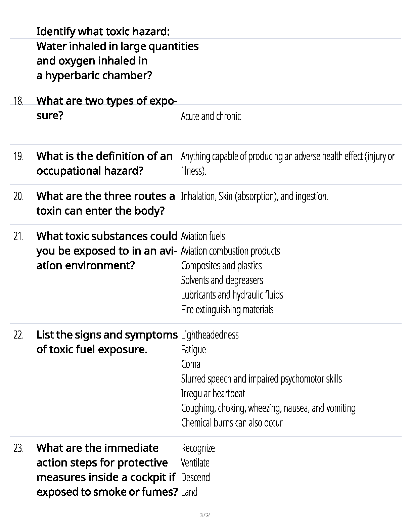Viewport: 411px width, 532px height.
Task: Click the 'Identify what toxic hazard' heading line
Action: 103,32
